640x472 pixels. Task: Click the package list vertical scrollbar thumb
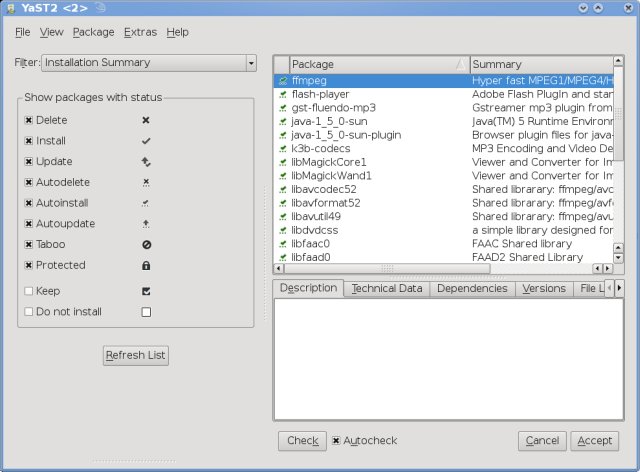tap(618, 114)
